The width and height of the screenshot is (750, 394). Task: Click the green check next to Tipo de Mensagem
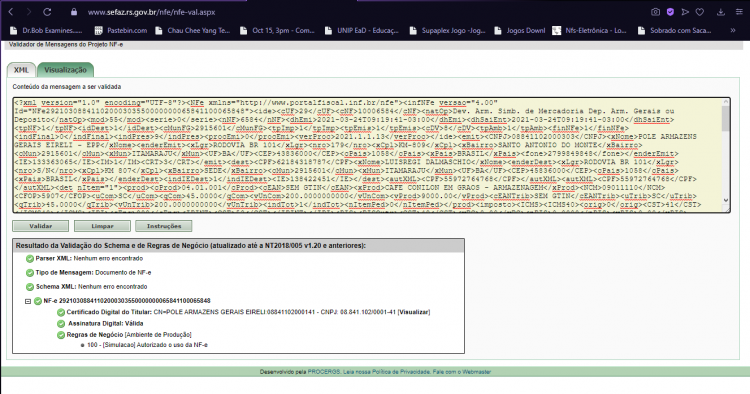point(30,273)
